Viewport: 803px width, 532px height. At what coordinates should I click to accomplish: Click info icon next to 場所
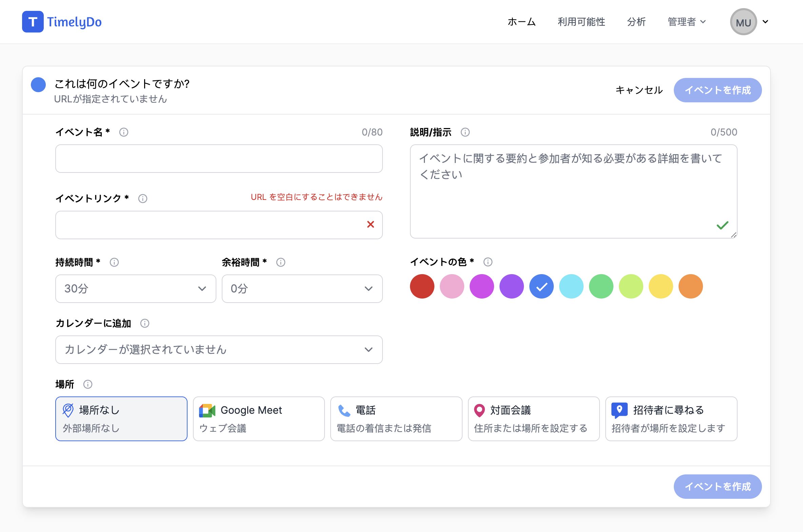click(x=87, y=384)
